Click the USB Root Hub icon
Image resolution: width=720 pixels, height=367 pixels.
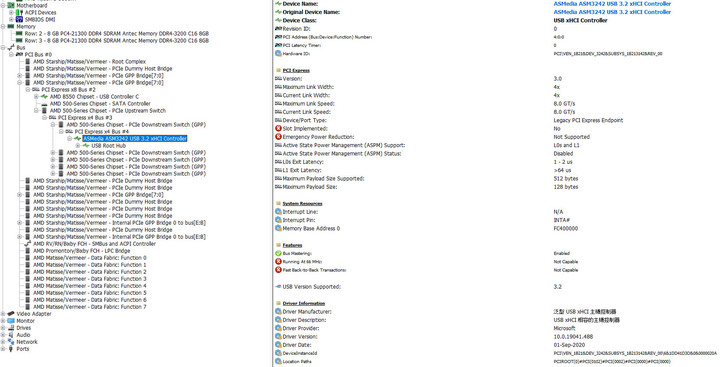[86, 146]
